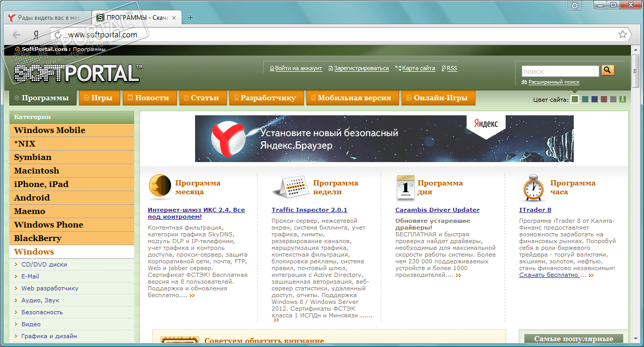Expand the Symbian category
644x347 pixels.
tap(72, 157)
